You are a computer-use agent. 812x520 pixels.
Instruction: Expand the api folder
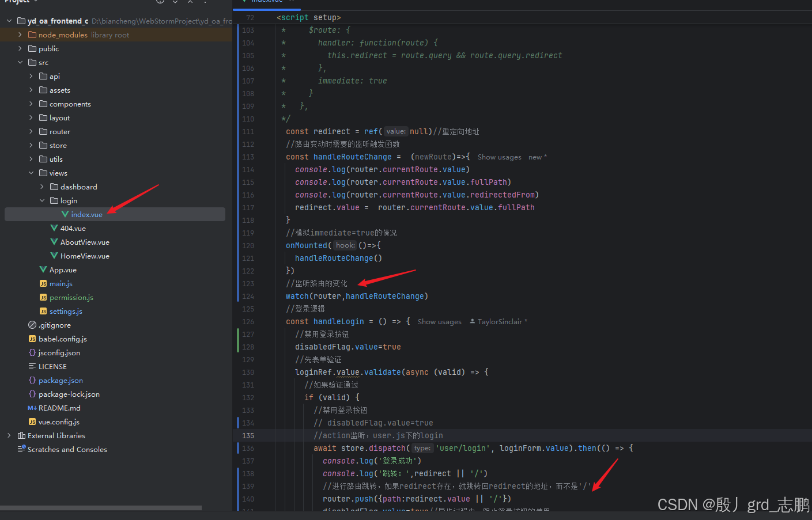[31, 77]
